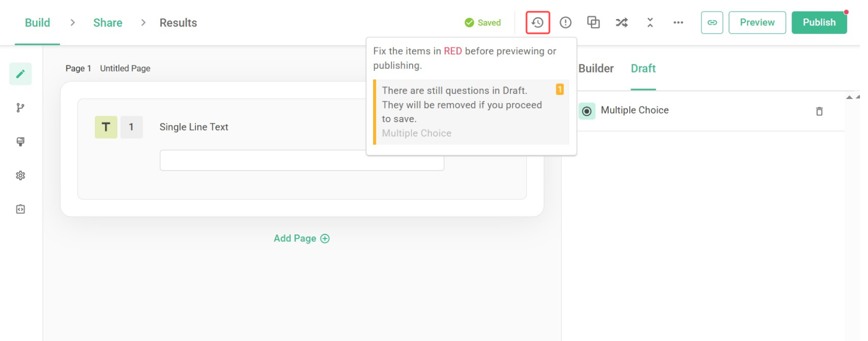Switch to the Build tab
This screenshot has width=868, height=341.
[x=37, y=22]
